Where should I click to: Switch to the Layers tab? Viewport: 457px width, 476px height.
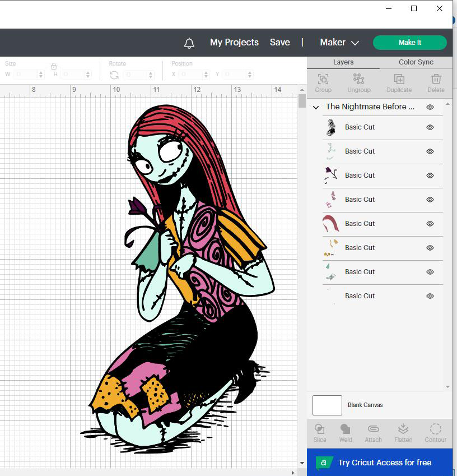[343, 62]
